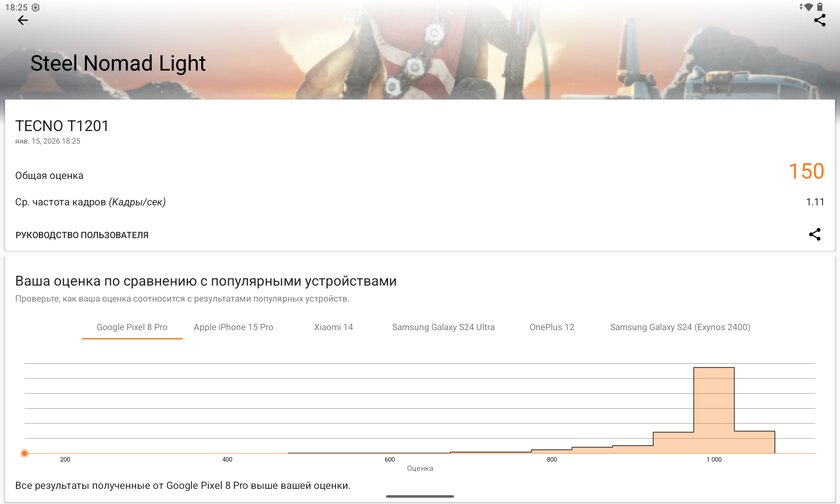Click the 200 axis tick label
The image size is (840, 504).
[65, 460]
